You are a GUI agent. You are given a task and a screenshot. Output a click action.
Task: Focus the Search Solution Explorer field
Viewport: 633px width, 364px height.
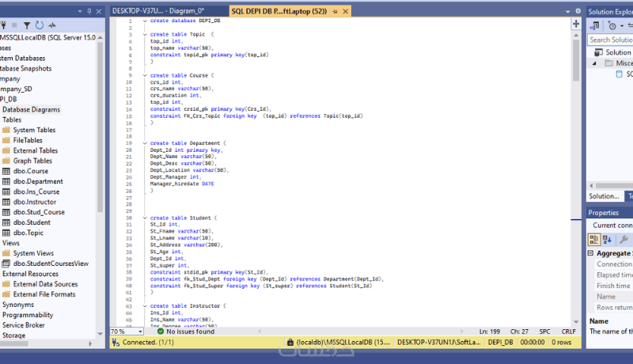610,40
